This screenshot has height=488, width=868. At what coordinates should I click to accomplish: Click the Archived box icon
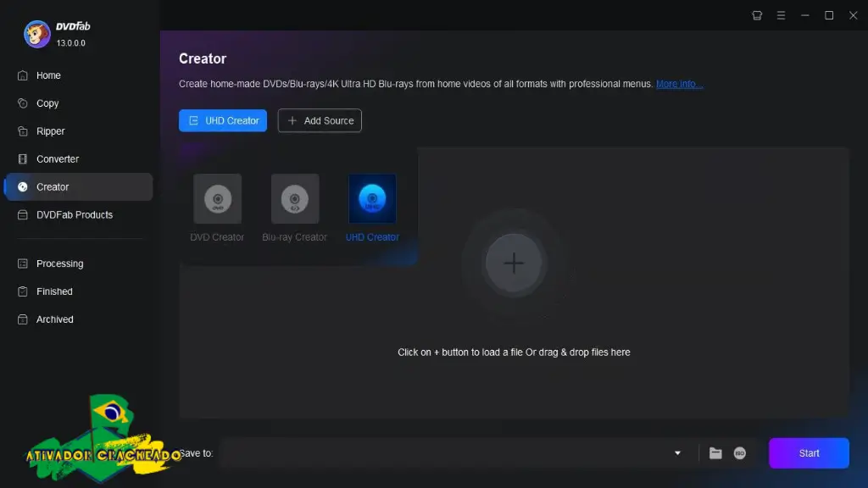coord(23,319)
